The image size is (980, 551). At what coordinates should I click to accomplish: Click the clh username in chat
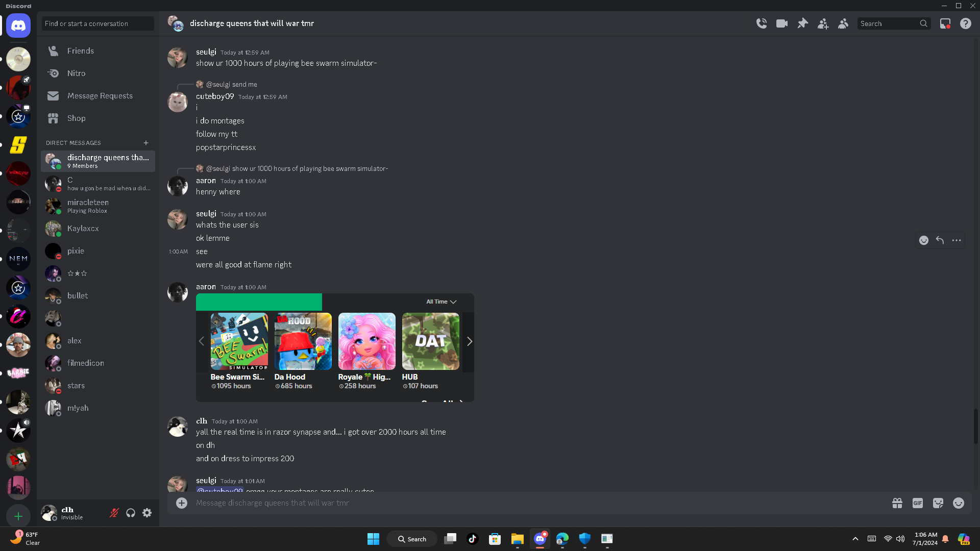click(202, 421)
